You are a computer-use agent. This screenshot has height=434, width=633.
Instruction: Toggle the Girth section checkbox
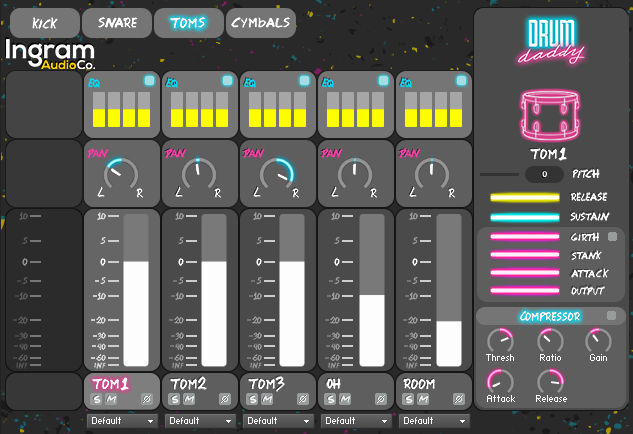click(x=612, y=237)
